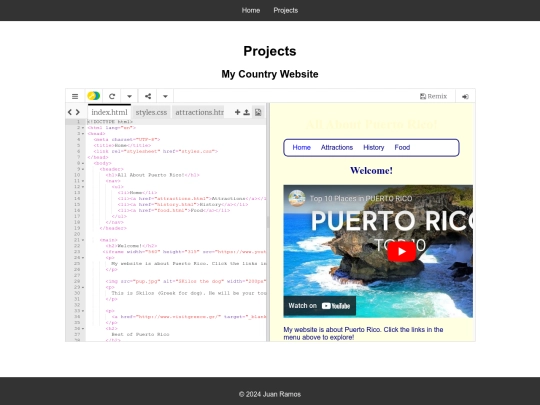Click video title Top 10 Places in PUERTO RICO
The height and width of the screenshot is (405, 540).
361,198
